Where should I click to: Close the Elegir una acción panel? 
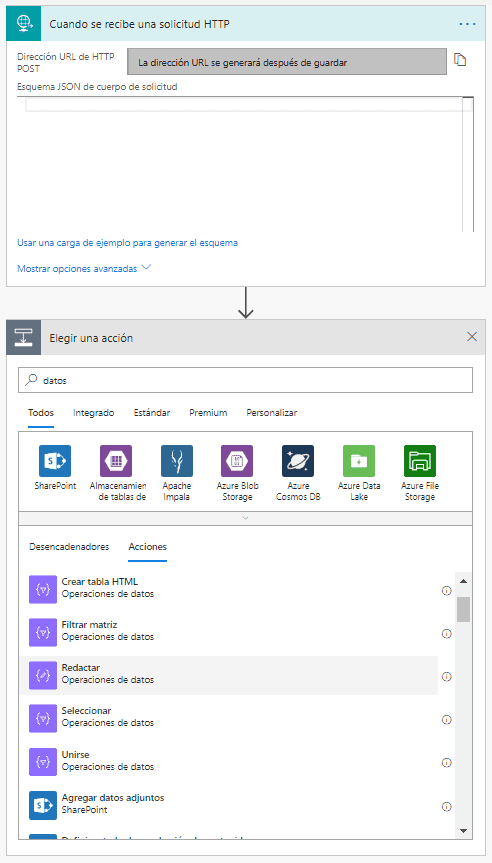472,337
